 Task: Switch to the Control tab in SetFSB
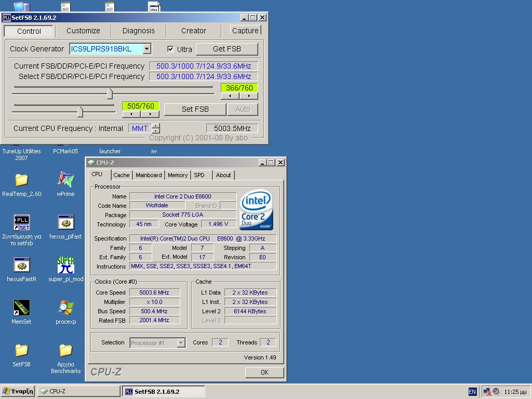29,31
